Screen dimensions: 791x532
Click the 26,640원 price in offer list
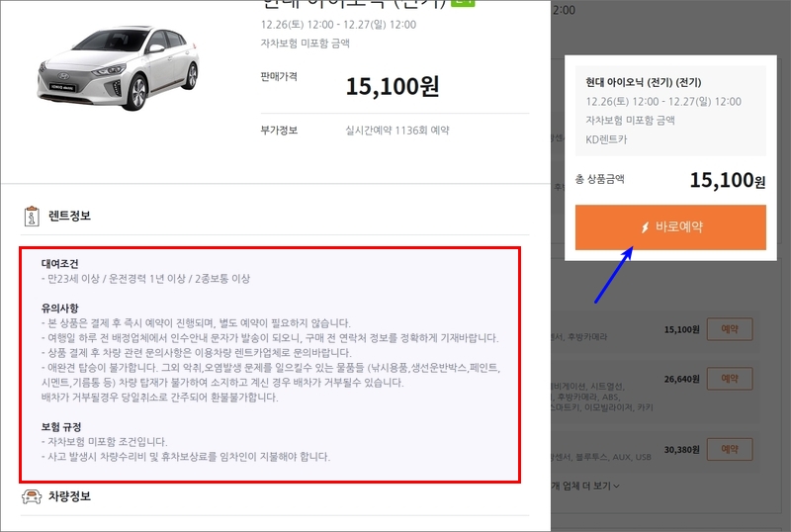pyautogui.click(x=681, y=379)
